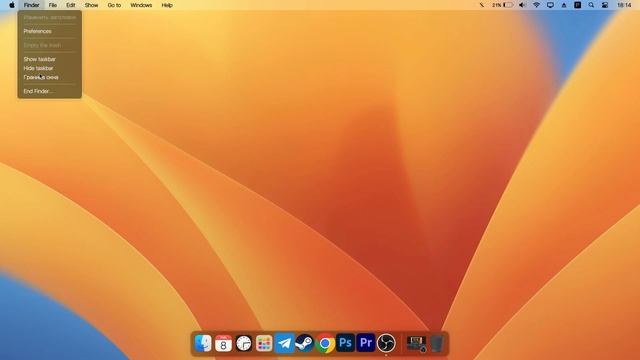Open the volume control in menu bar
The height and width of the screenshot is (360, 640).
click(x=522, y=5)
